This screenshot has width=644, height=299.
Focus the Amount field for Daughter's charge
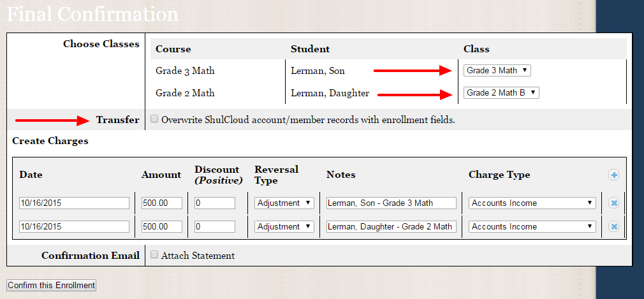(x=162, y=226)
